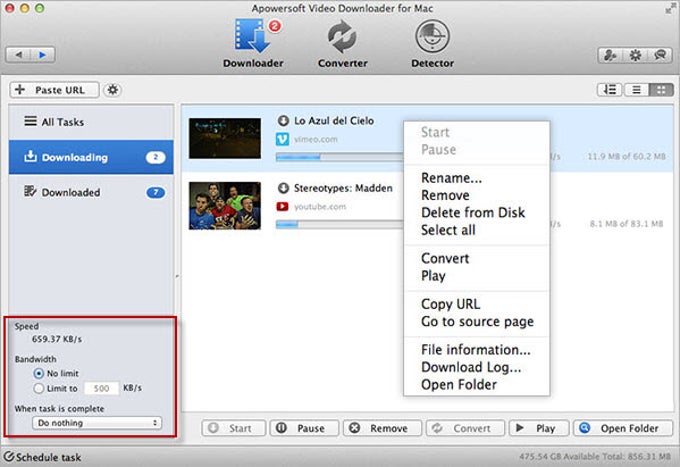The height and width of the screenshot is (467, 680).
Task: Choose Play in context menu
Action: click(x=433, y=276)
